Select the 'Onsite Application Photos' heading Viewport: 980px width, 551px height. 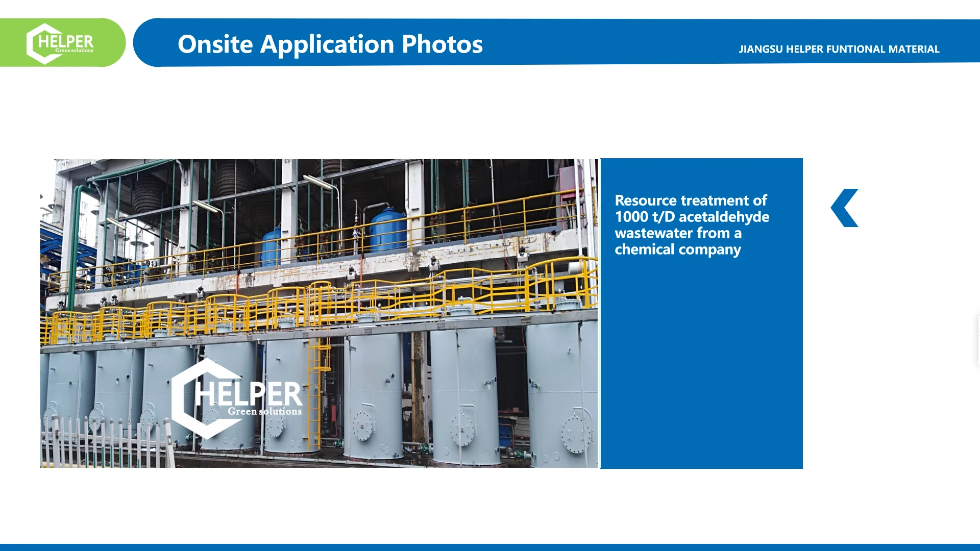click(330, 44)
